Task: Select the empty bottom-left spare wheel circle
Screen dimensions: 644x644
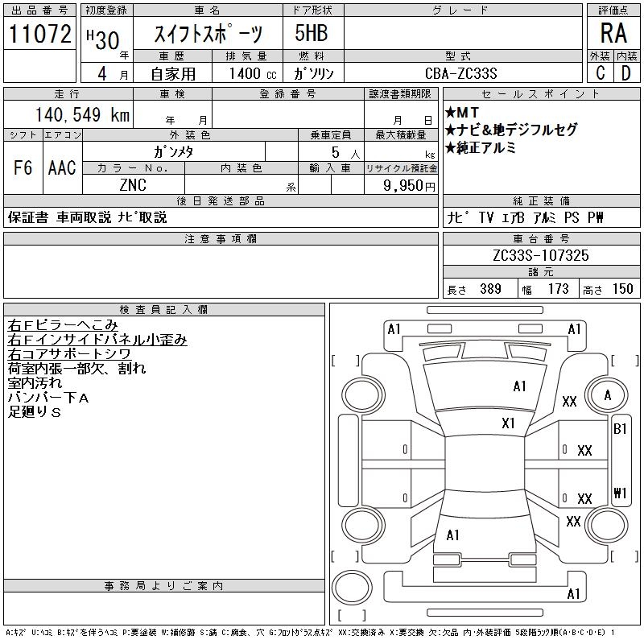Action: click(353, 585)
